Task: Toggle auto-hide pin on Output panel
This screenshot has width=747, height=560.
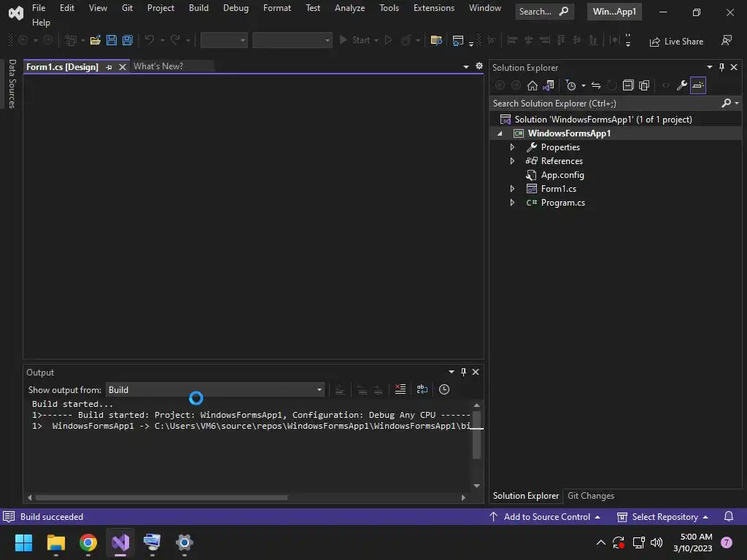Action: [463, 372]
